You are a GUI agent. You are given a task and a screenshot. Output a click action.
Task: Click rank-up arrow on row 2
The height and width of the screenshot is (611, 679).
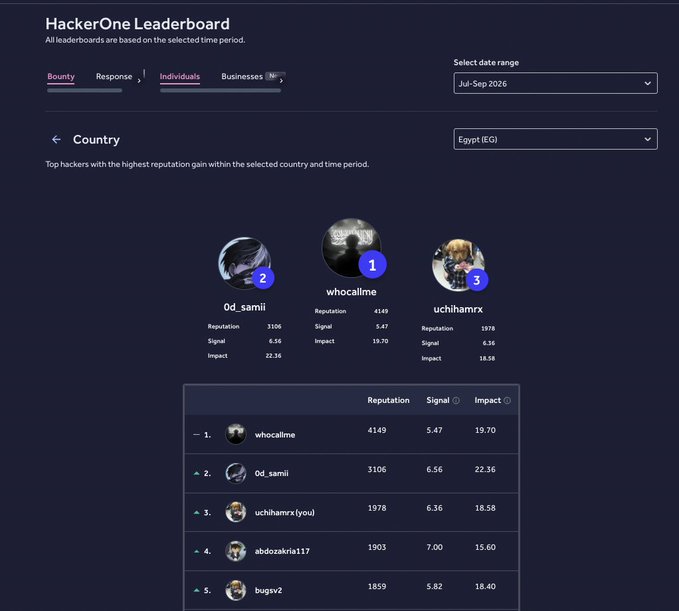tap(197, 473)
